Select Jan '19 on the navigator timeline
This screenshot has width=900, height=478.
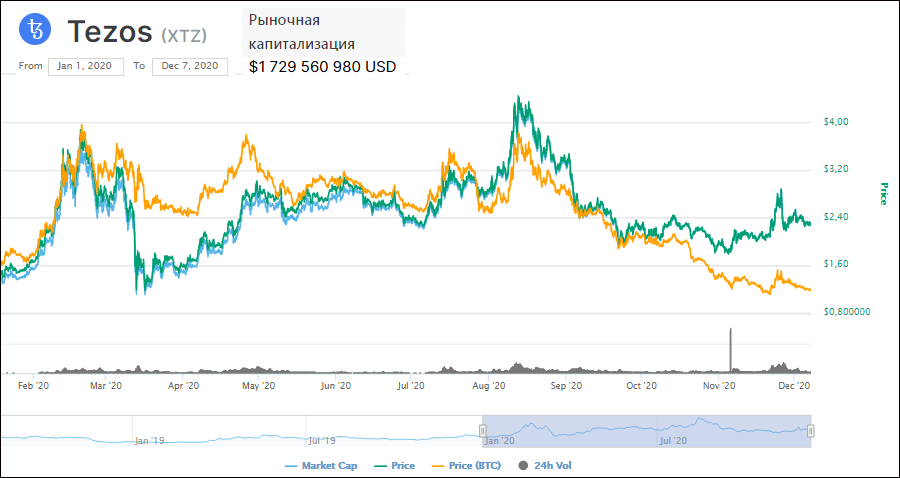click(x=148, y=440)
